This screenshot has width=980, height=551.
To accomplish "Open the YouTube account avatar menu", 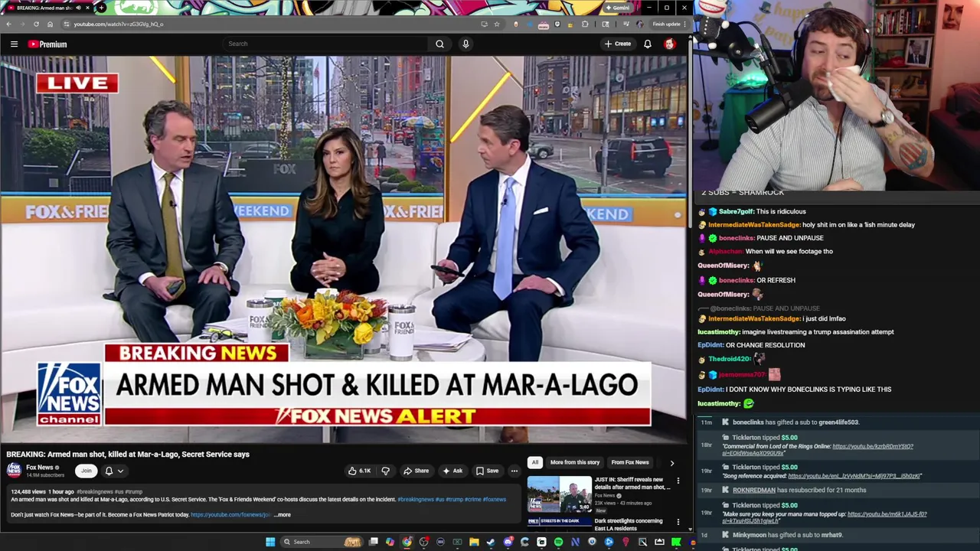I will click(x=670, y=44).
